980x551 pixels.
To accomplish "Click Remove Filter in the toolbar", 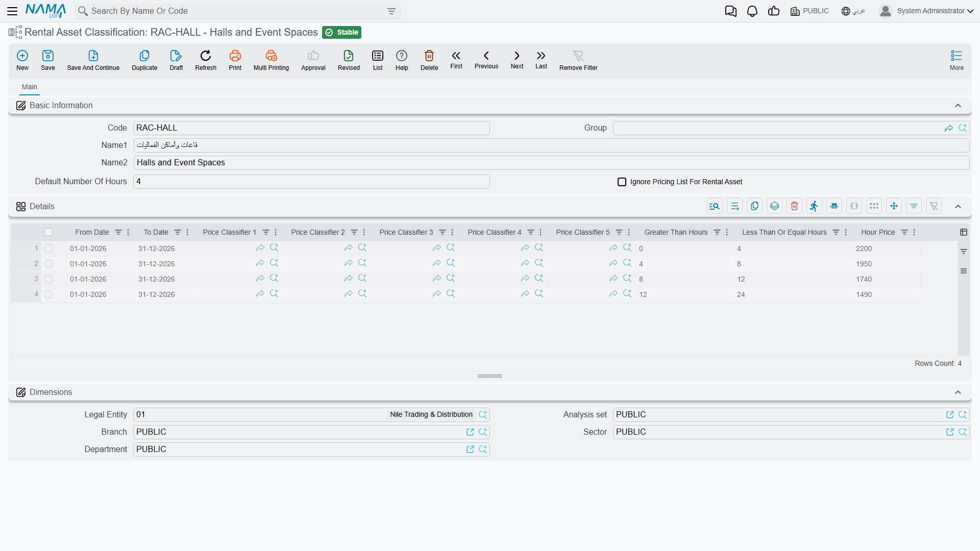I will point(578,60).
